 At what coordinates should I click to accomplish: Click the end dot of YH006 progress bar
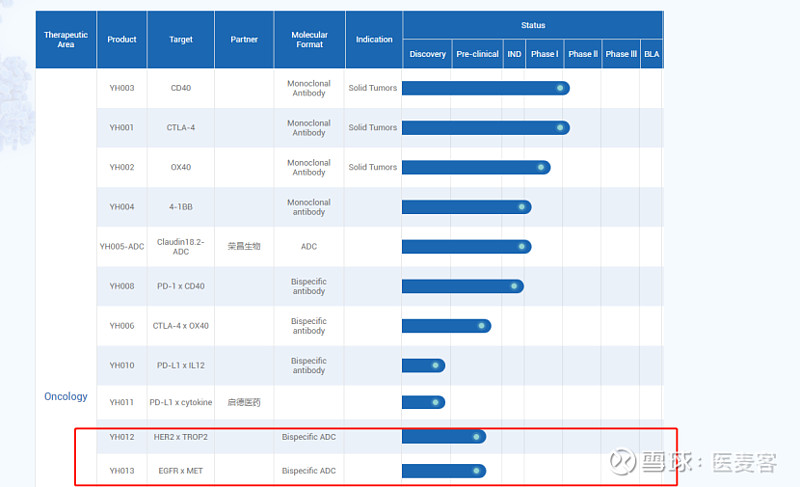pos(482,325)
